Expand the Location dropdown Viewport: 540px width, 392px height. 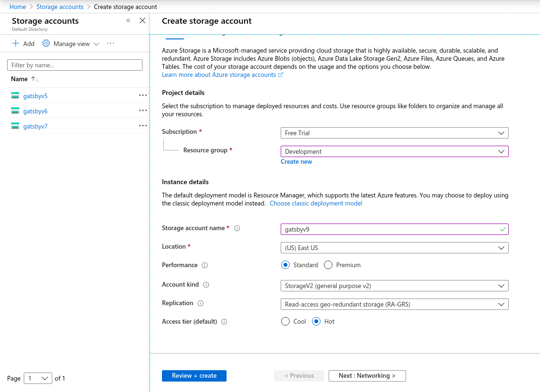point(394,248)
